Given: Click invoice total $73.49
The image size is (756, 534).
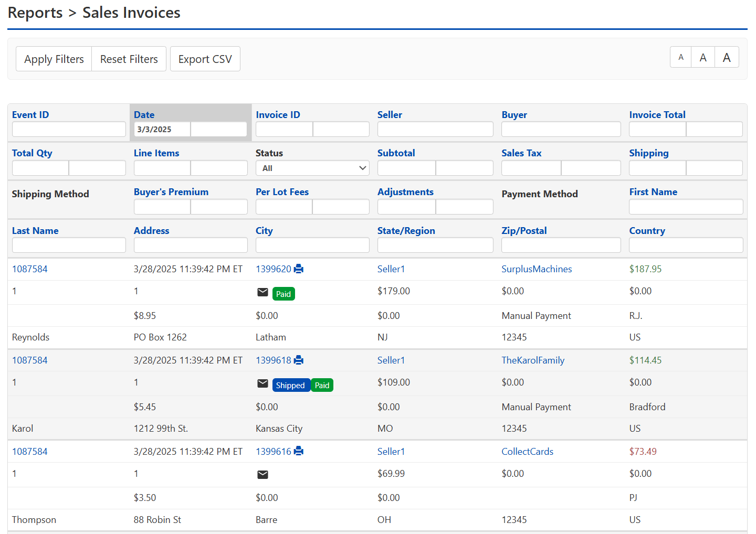Looking at the screenshot, I should [x=643, y=452].
